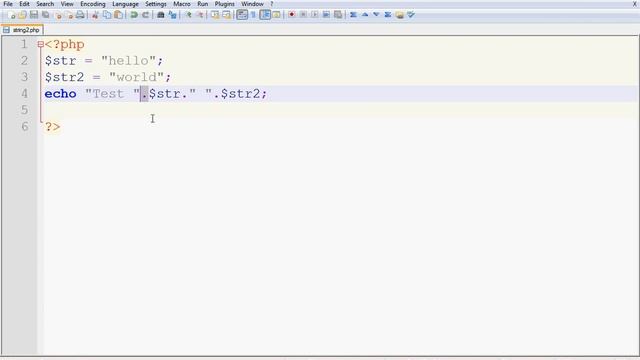Image resolution: width=640 pixels, height=360 pixels.
Task: Toggle Show All Characters paragraph icon
Action: pos(253,15)
